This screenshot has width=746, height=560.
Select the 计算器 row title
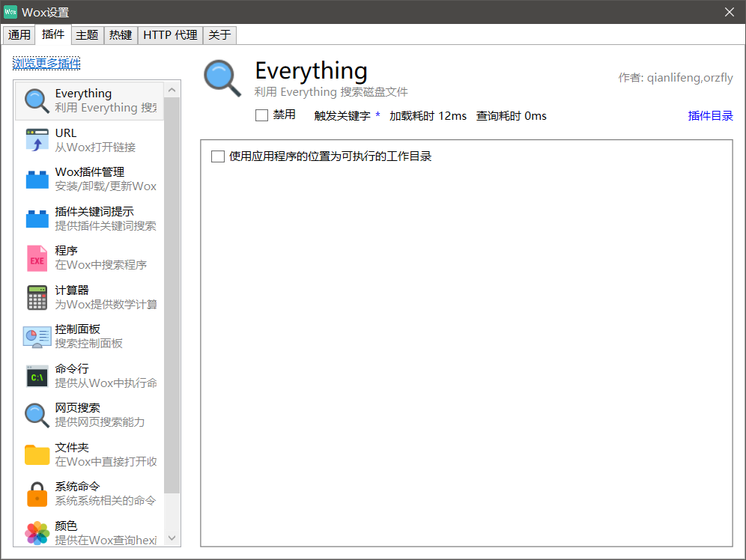(x=72, y=290)
